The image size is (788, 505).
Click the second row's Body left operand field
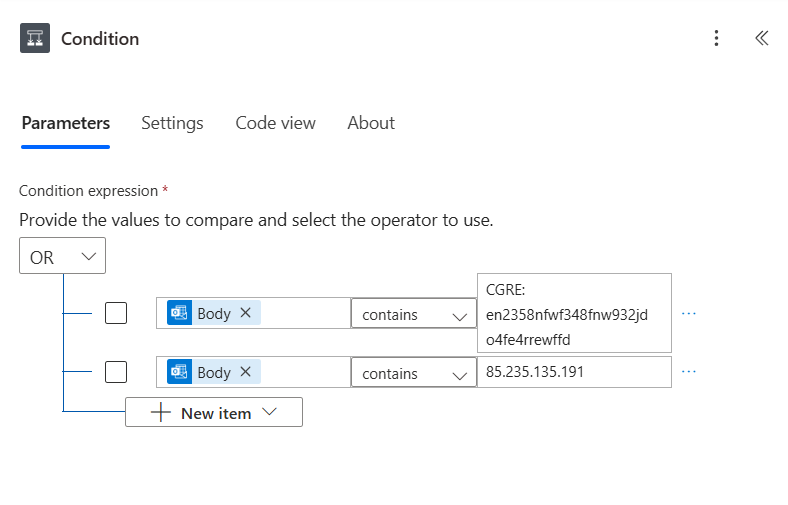(x=253, y=372)
